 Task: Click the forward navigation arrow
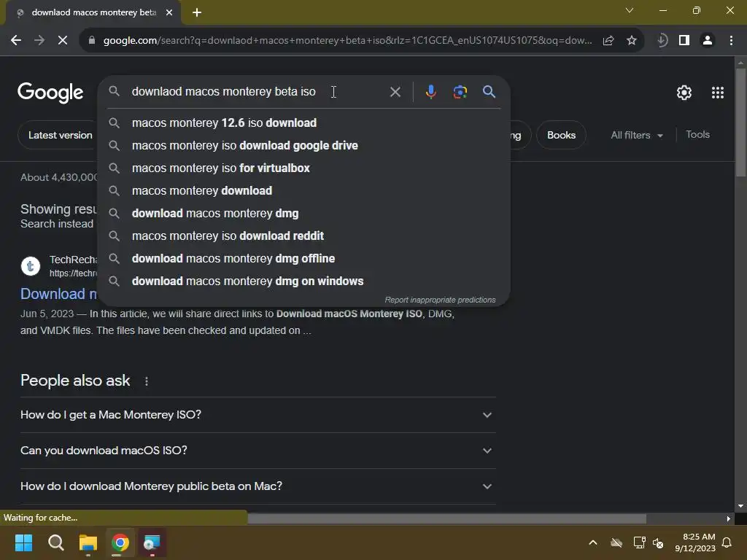[x=39, y=41]
